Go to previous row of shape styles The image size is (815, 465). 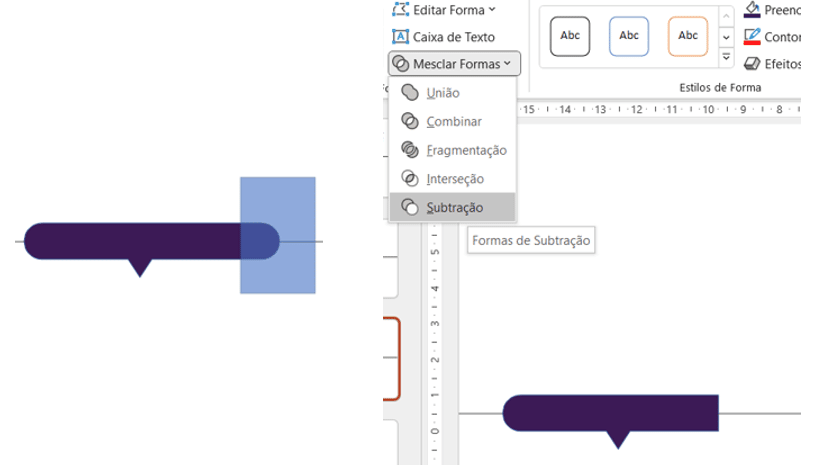pyautogui.click(x=726, y=17)
